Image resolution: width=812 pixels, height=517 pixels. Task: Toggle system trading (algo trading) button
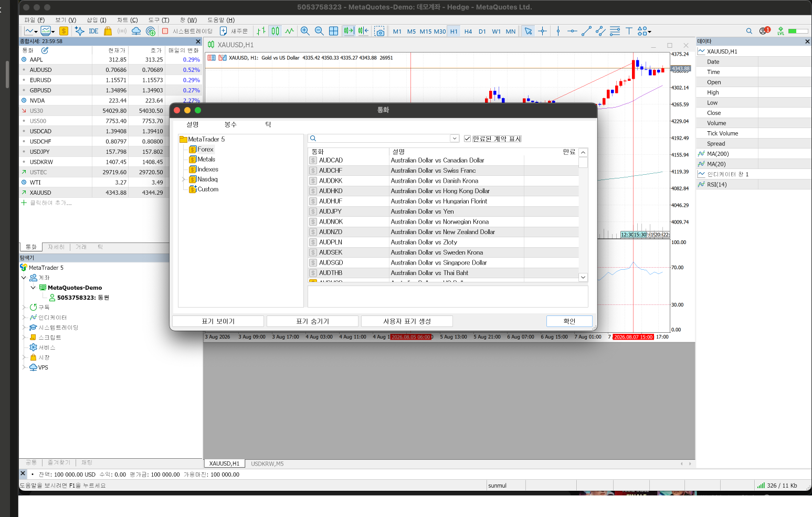pos(187,31)
